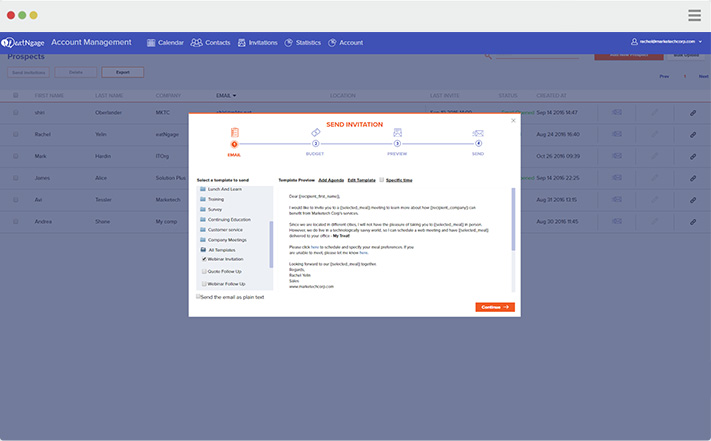This screenshot has width=711, height=441.
Task: Check the Quote Follow Up template
Action: click(x=204, y=271)
